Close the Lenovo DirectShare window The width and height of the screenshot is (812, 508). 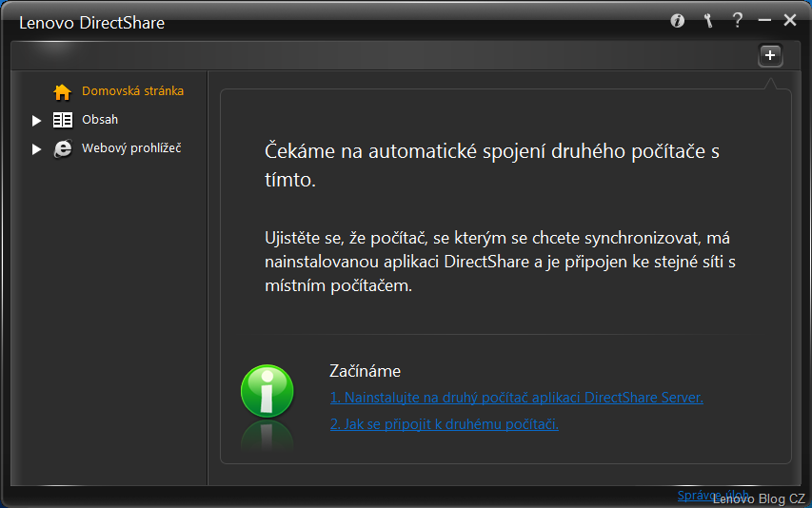pos(790,21)
